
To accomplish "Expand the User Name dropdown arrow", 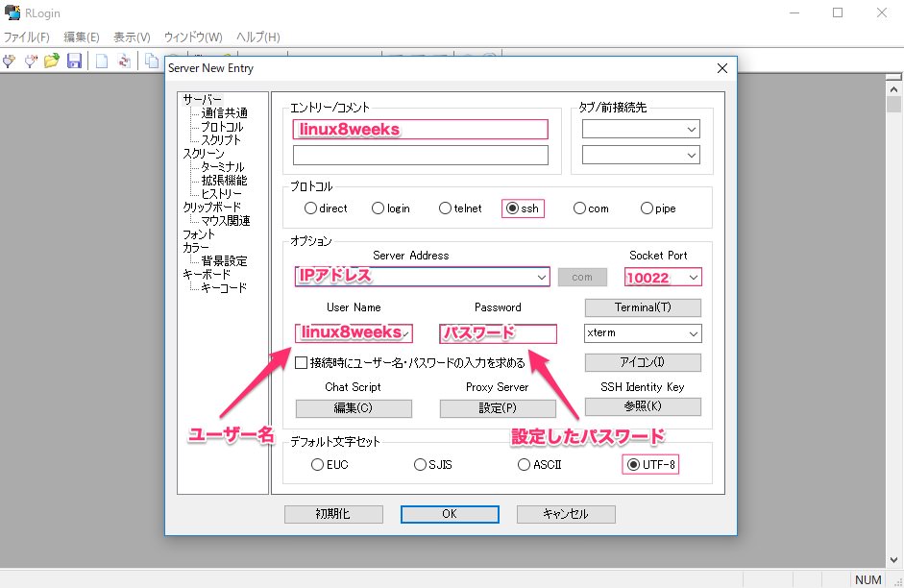I will tap(405, 333).
